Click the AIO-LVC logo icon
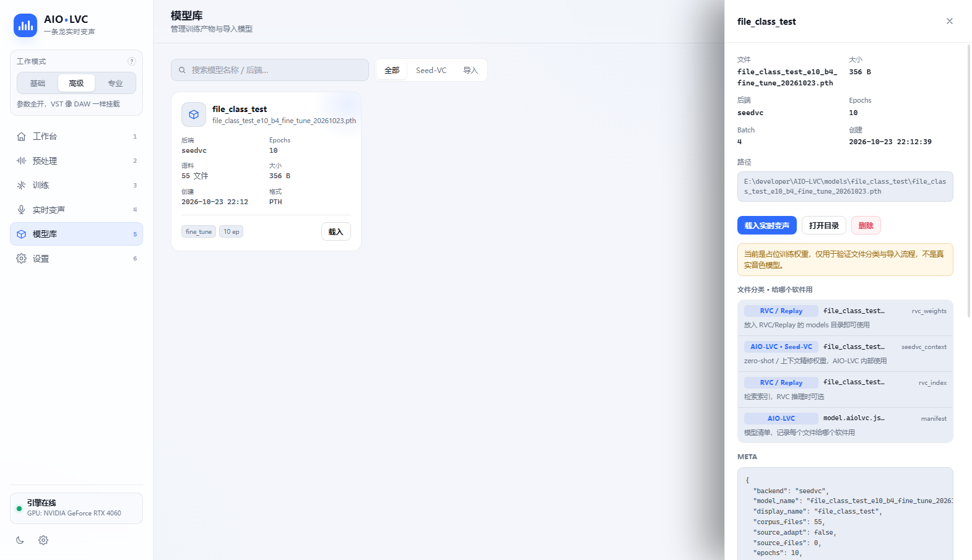972x560 pixels. 25,25
